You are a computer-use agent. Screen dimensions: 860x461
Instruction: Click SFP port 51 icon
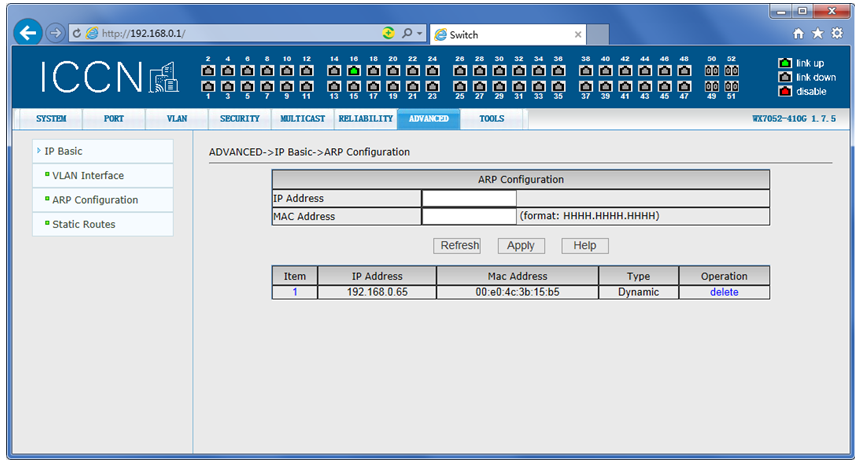coord(731,86)
